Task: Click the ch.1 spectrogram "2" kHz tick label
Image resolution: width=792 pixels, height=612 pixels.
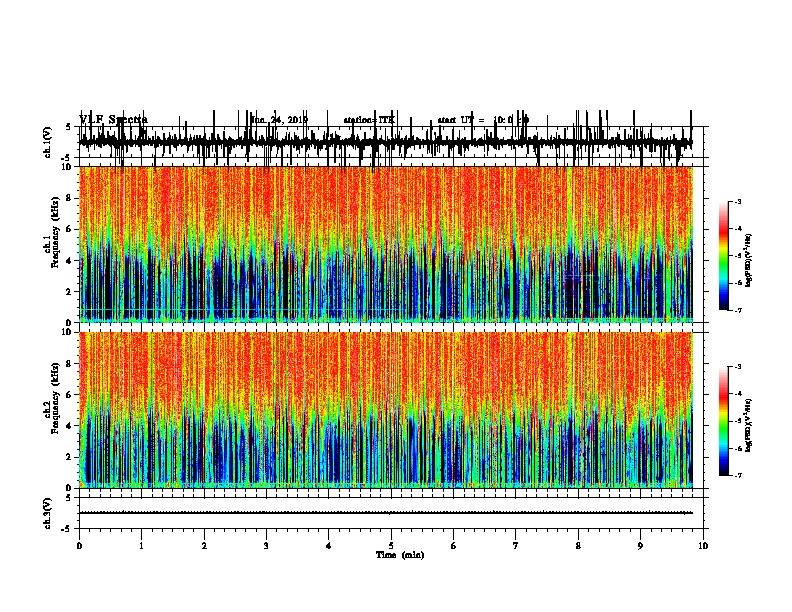Action: [69, 292]
